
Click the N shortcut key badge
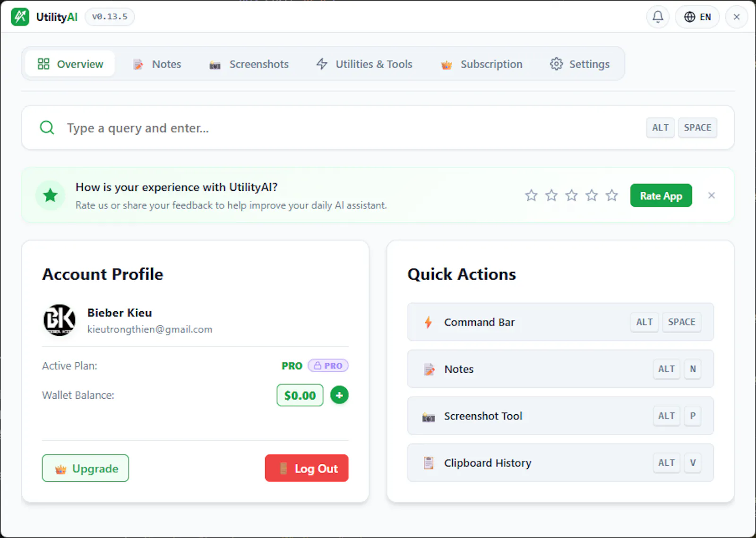(x=693, y=369)
